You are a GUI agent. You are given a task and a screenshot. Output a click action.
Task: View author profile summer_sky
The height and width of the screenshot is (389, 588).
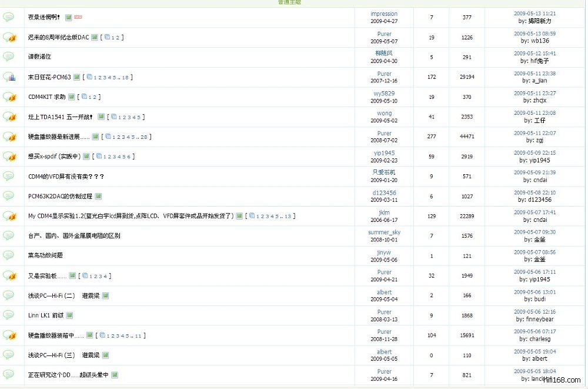coord(384,232)
